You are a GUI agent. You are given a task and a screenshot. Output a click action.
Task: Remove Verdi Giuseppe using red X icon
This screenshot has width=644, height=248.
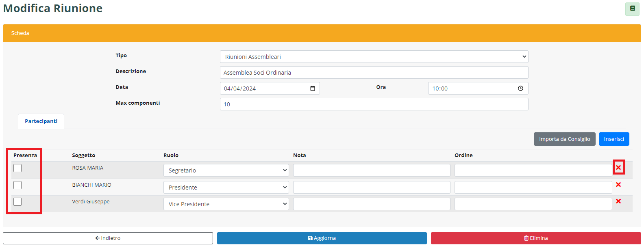pyautogui.click(x=618, y=201)
